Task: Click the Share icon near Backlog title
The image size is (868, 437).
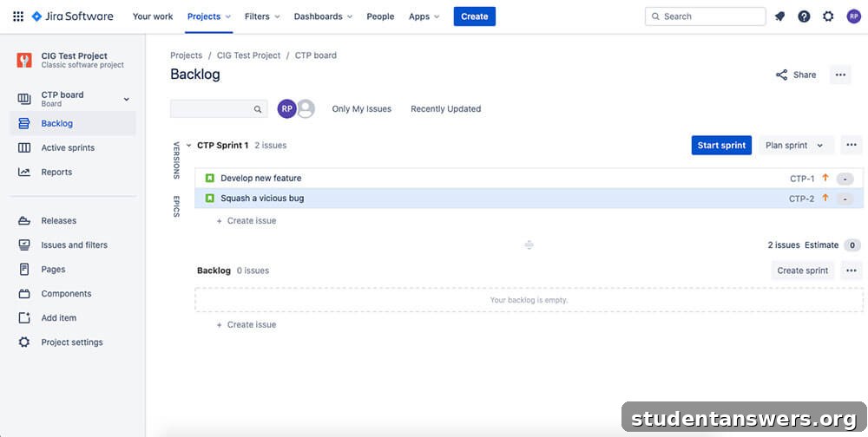Action: [782, 75]
